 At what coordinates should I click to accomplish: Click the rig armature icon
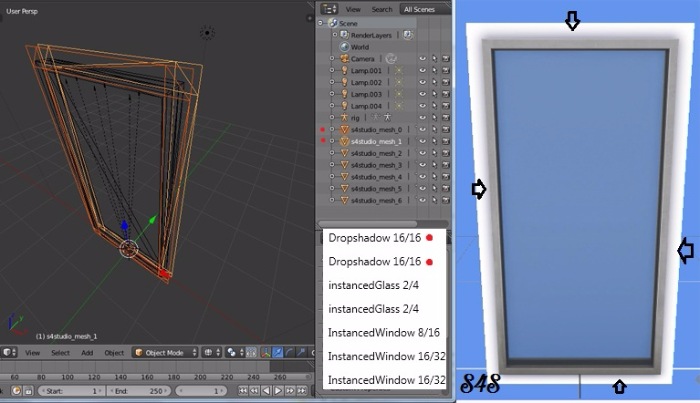pos(344,118)
